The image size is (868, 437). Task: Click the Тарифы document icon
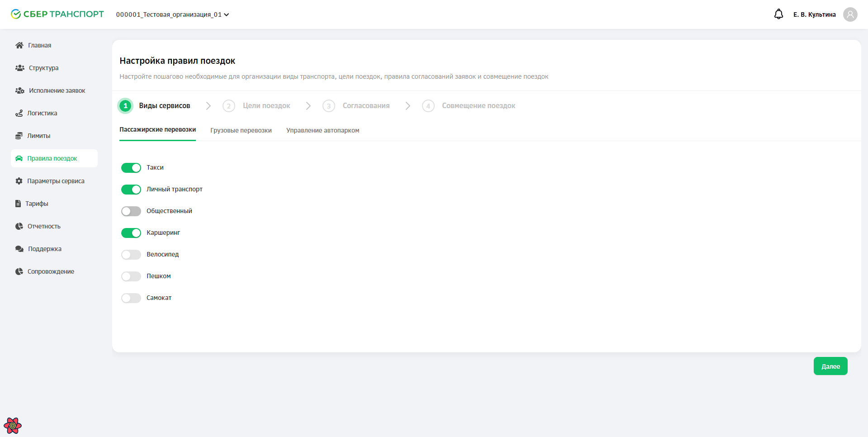point(18,204)
